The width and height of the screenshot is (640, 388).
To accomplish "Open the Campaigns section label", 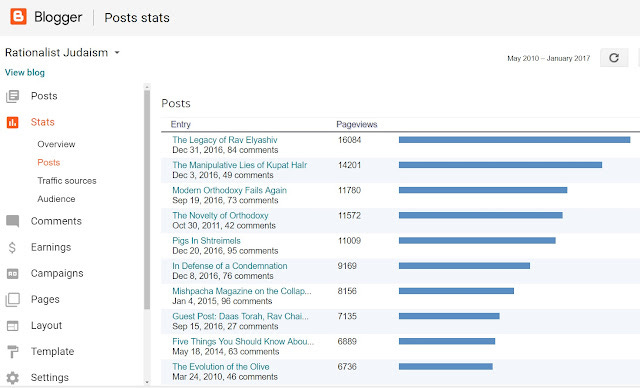I will (x=57, y=273).
